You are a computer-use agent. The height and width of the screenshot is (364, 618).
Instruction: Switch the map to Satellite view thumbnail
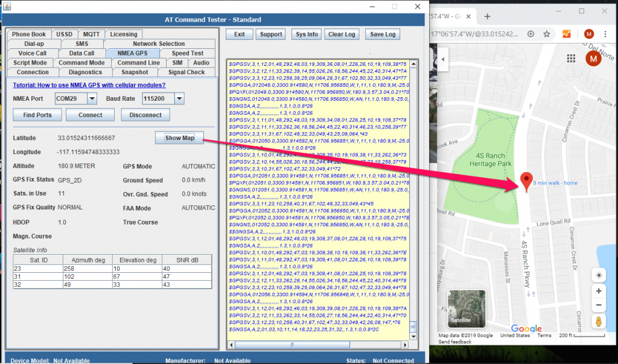pos(467,309)
